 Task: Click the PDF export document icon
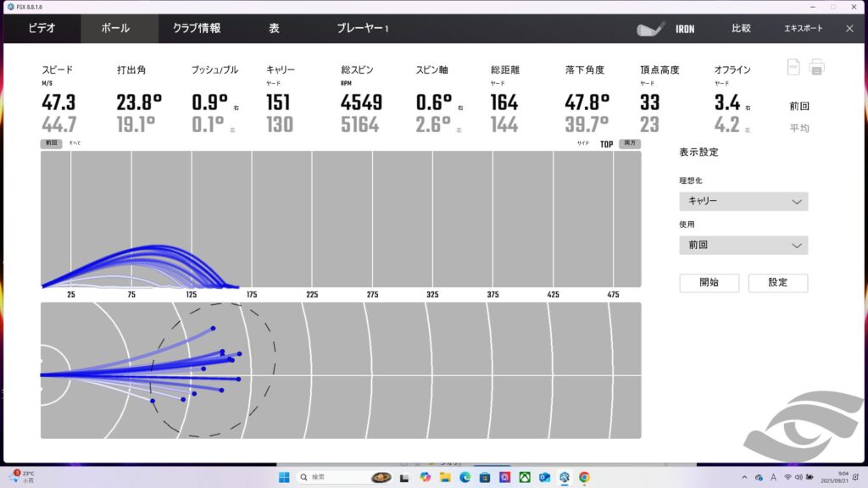[x=793, y=67]
